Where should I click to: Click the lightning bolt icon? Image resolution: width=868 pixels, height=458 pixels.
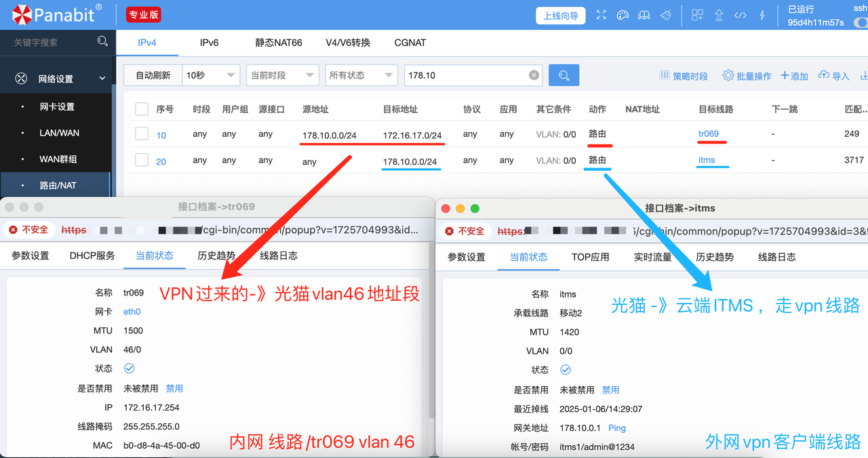pos(762,15)
